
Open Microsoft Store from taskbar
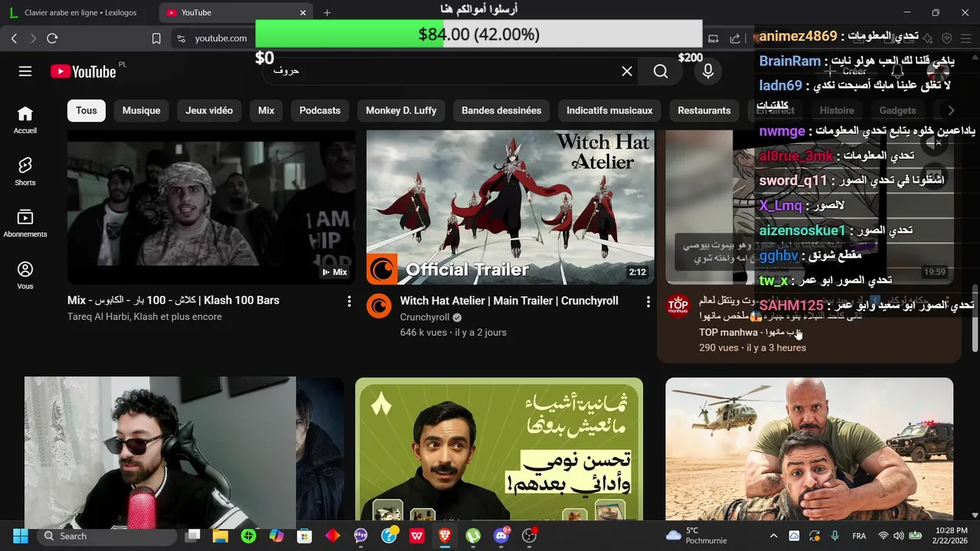point(305,536)
